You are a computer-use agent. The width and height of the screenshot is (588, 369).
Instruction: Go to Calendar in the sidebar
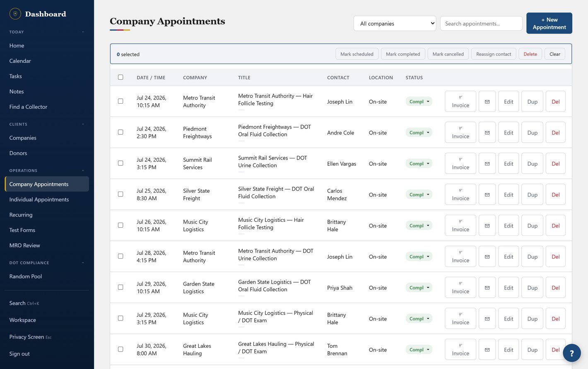(x=47, y=61)
